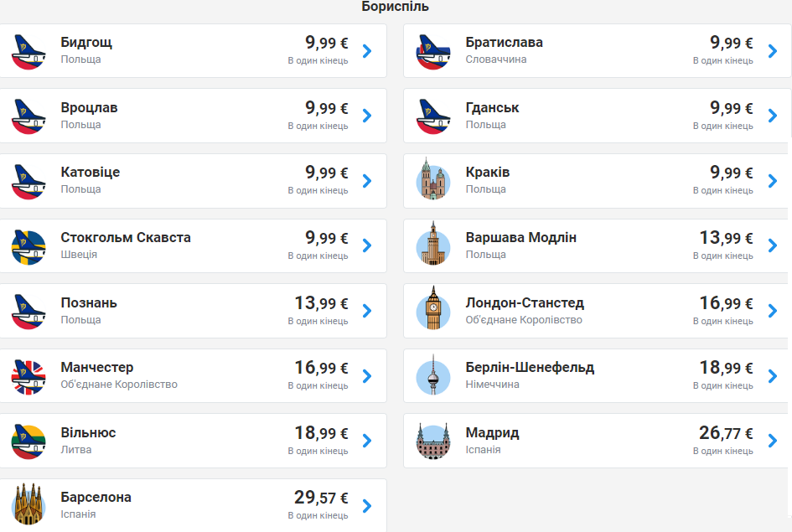Click the plane icon next to Бидгощ
This screenshot has height=532, width=792.
28,51
